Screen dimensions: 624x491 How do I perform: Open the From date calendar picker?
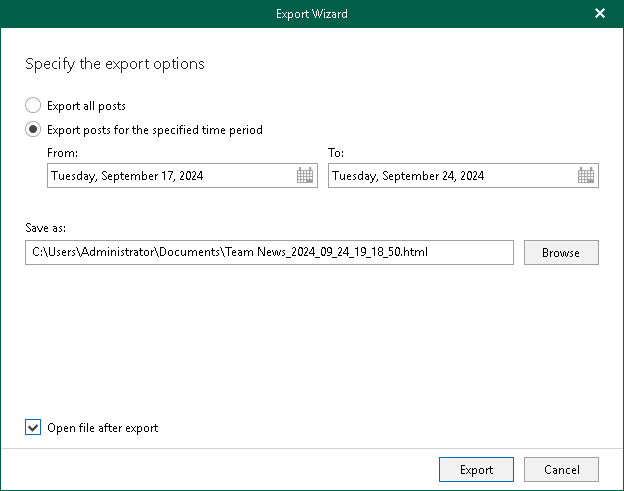(x=305, y=176)
